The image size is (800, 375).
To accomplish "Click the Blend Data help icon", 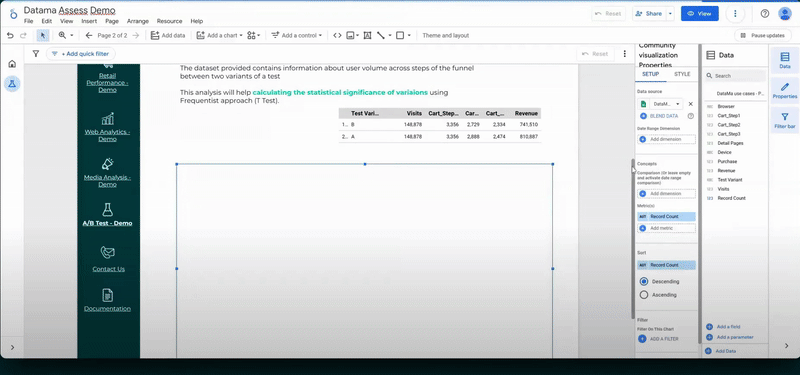I will [x=691, y=116].
